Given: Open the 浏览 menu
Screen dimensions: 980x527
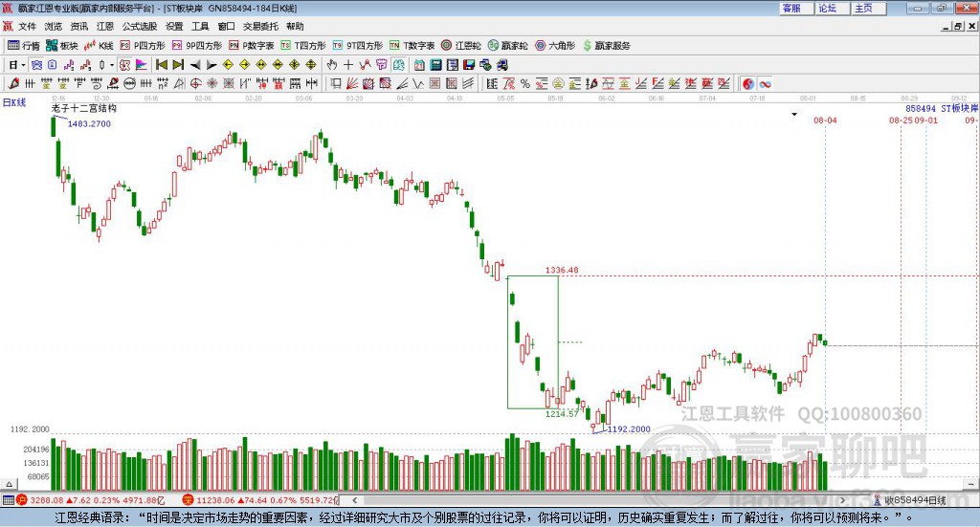Looking at the screenshot, I should tap(54, 26).
